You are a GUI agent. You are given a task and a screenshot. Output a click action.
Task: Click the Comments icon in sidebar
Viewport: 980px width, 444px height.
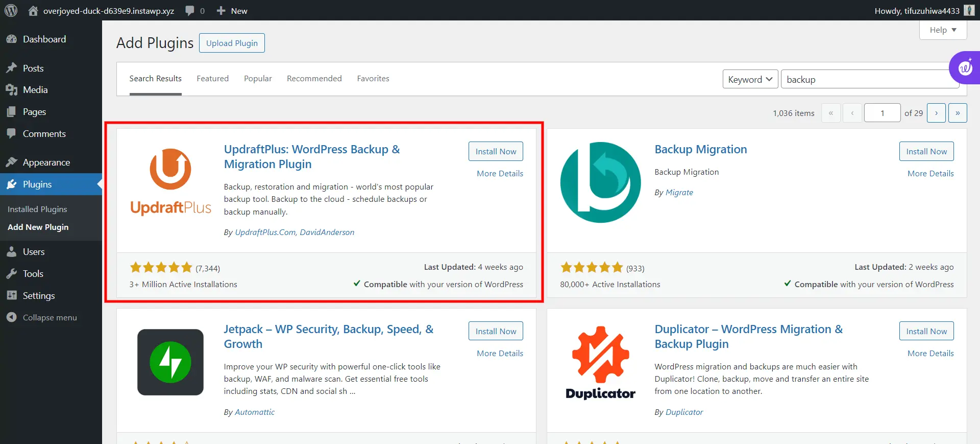11,134
